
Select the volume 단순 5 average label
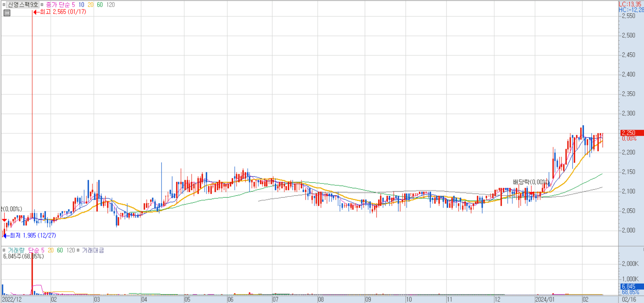(x=36, y=250)
